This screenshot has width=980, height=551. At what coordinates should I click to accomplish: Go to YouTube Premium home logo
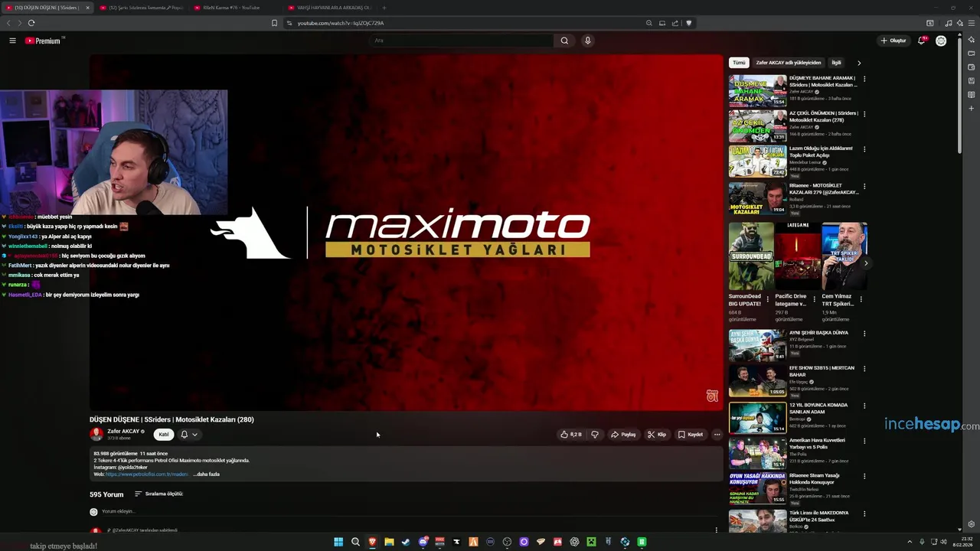(44, 41)
